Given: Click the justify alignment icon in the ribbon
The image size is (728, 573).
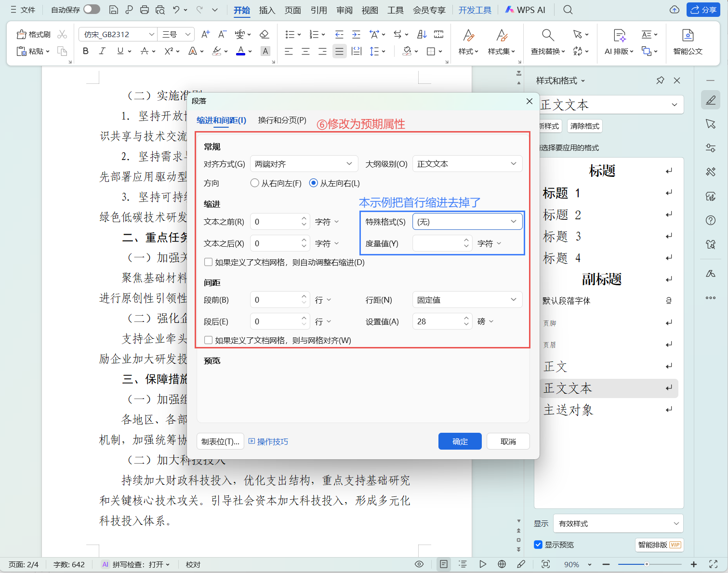Looking at the screenshot, I should click(x=339, y=51).
